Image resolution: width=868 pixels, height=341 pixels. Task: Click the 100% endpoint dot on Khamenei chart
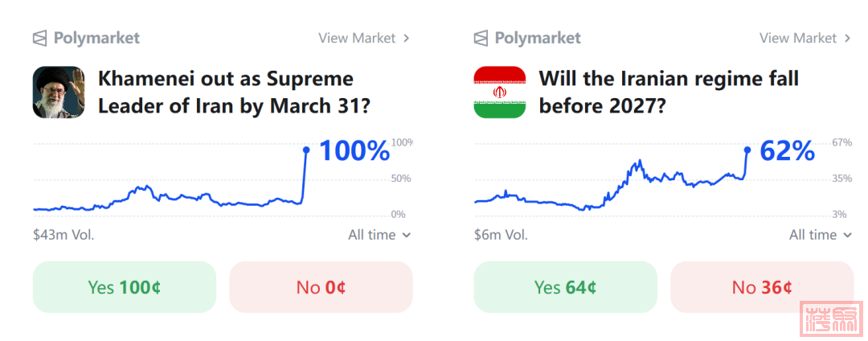click(306, 150)
